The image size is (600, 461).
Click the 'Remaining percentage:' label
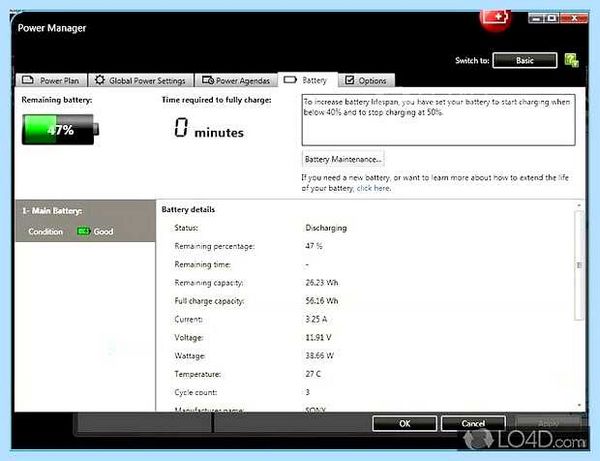(x=214, y=246)
